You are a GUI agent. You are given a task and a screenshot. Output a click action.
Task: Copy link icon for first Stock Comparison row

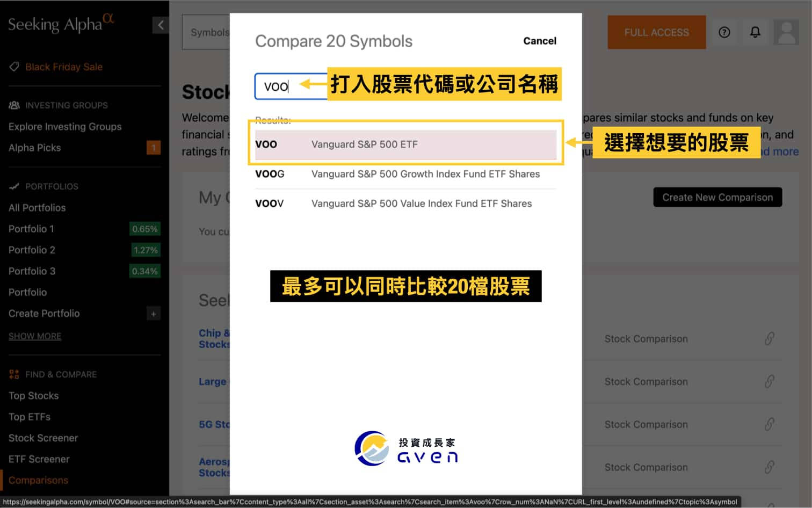pos(769,339)
